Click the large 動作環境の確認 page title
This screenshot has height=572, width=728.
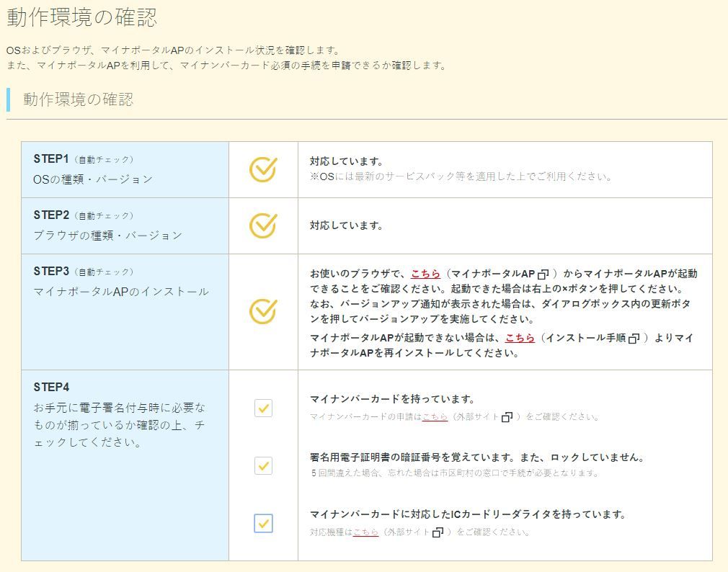[x=81, y=17]
